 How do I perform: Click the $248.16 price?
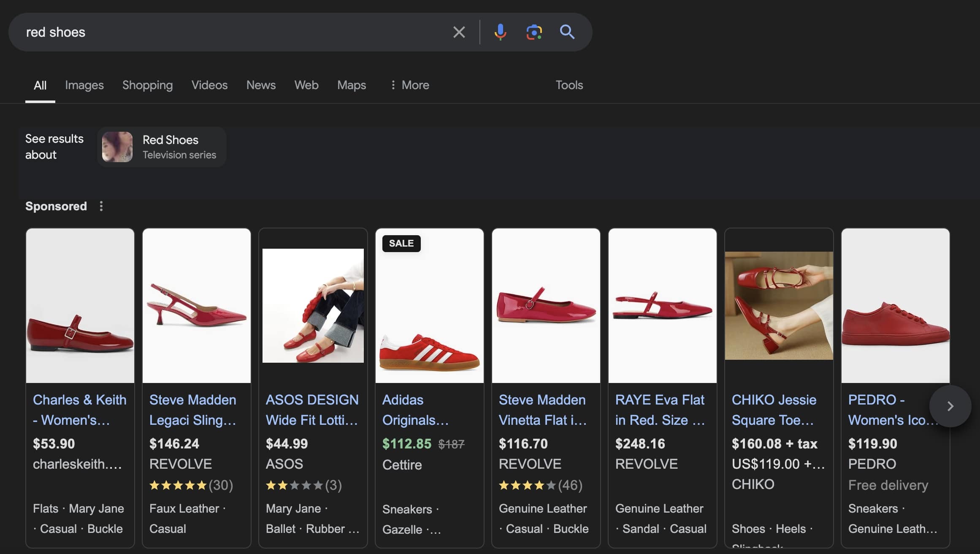[640, 444]
